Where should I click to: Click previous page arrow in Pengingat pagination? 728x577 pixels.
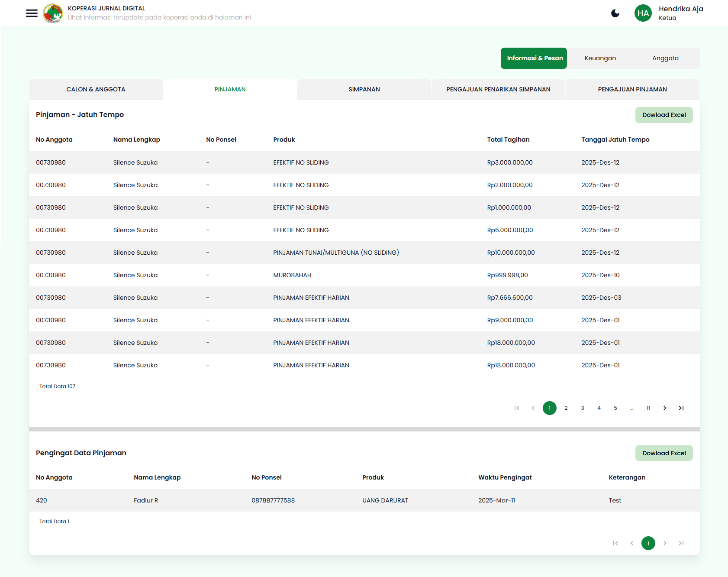pyautogui.click(x=631, y=543)
